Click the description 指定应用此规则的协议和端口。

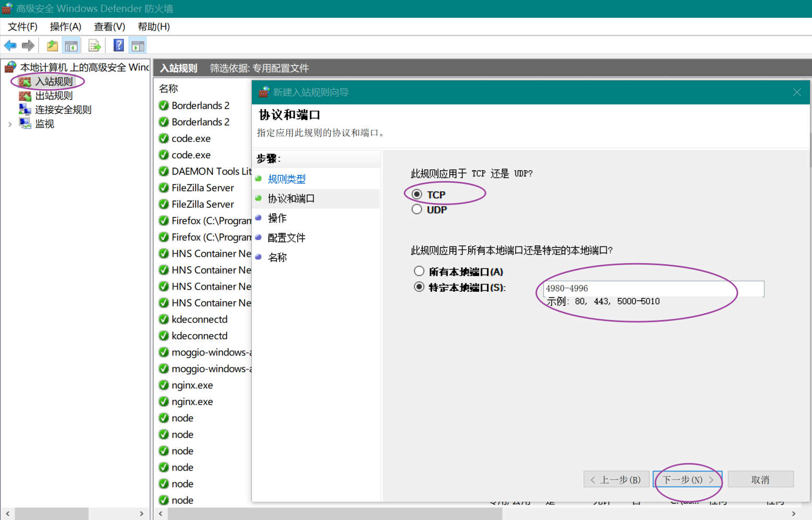[322, 133]
